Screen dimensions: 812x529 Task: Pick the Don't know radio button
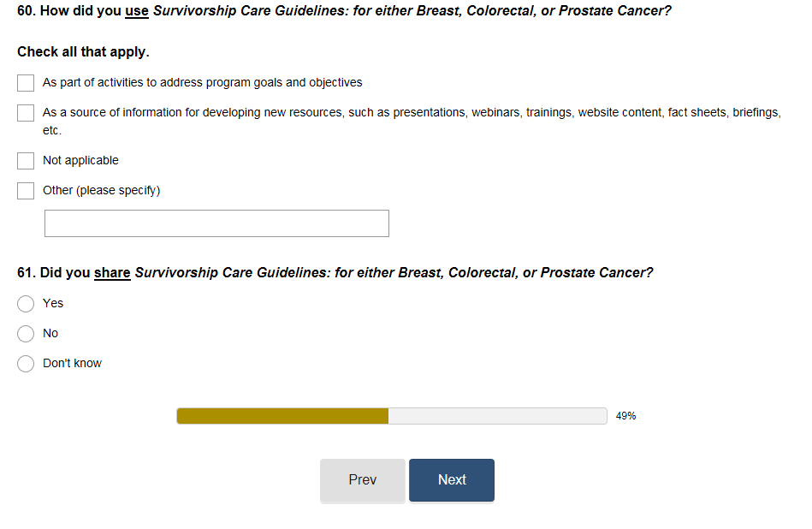pyautogui.click(x=26, y=364)
